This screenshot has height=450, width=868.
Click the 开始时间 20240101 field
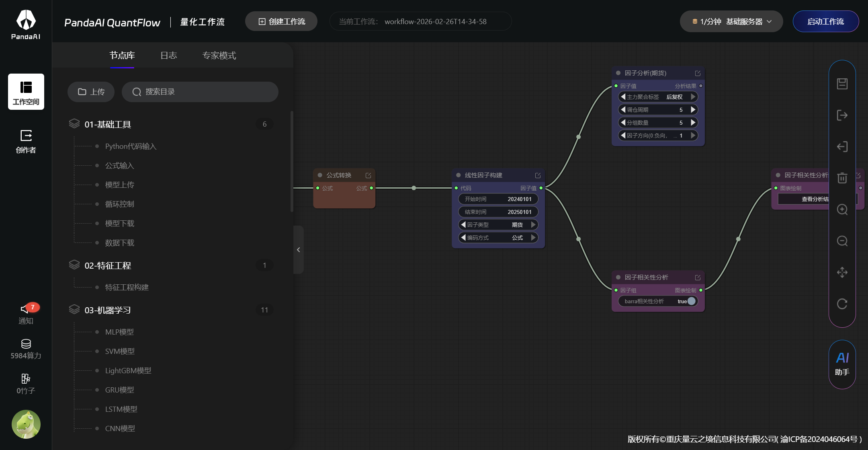pos(498,199)
